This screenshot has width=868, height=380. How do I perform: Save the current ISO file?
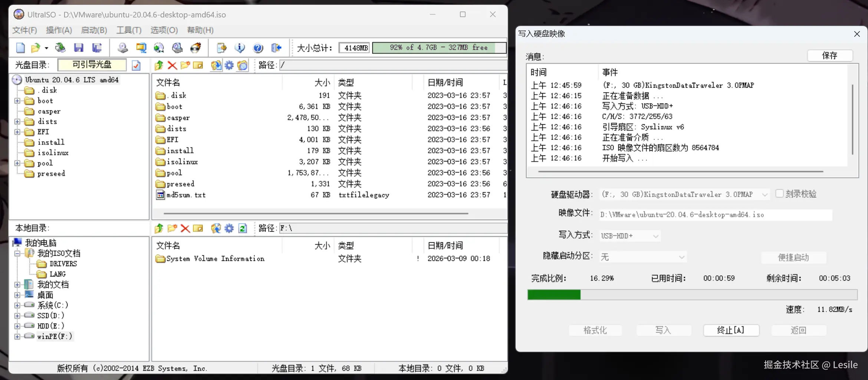[78, 47]
